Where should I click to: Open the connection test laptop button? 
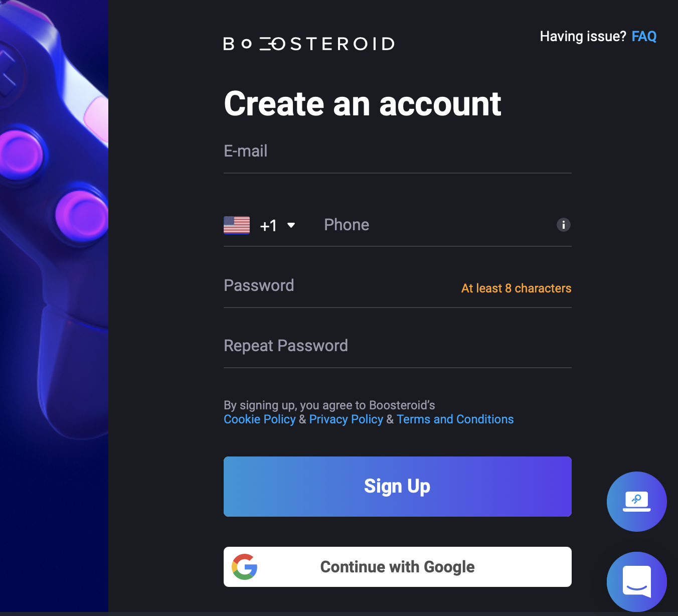(637, 502)
